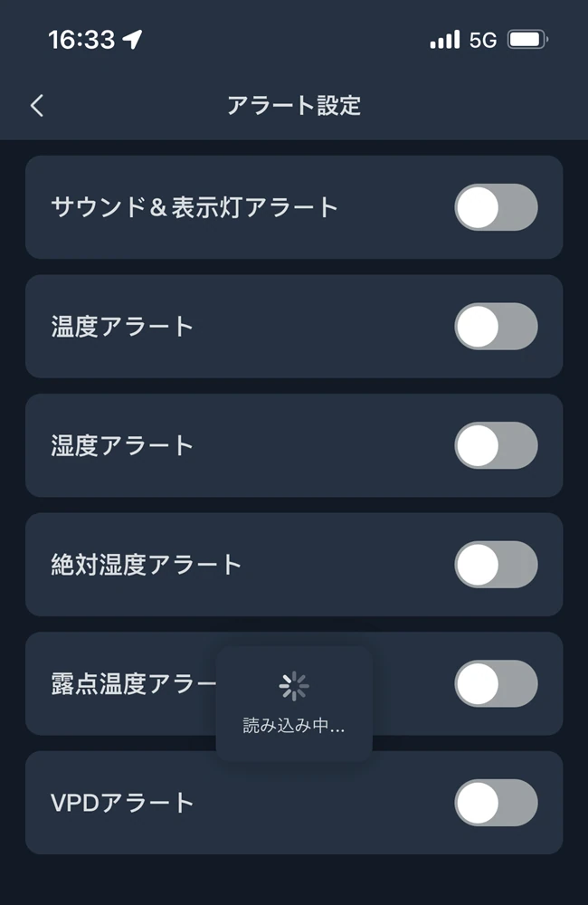Viewport: 588px width, 905px height.
Task: Tap the 16:33 clock in status bar
Action: [81, 40]
